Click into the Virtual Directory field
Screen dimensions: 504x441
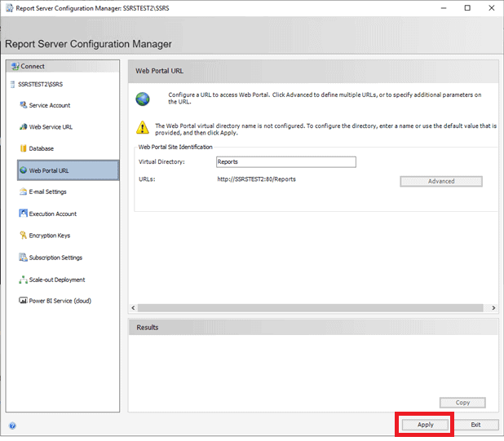click(x=286, y=162)
